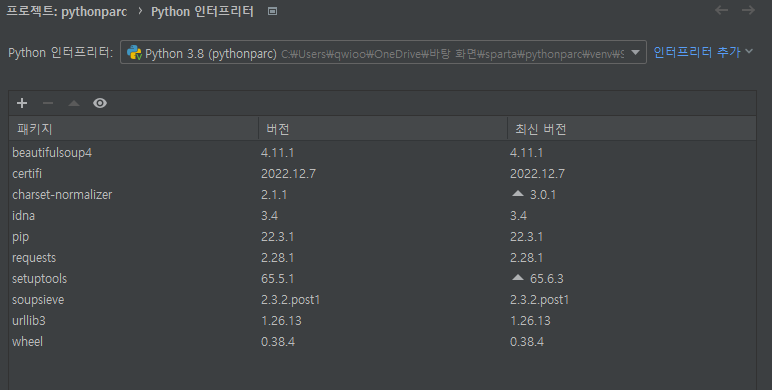Click installed version 1.26.13 of urllib3

281,321
